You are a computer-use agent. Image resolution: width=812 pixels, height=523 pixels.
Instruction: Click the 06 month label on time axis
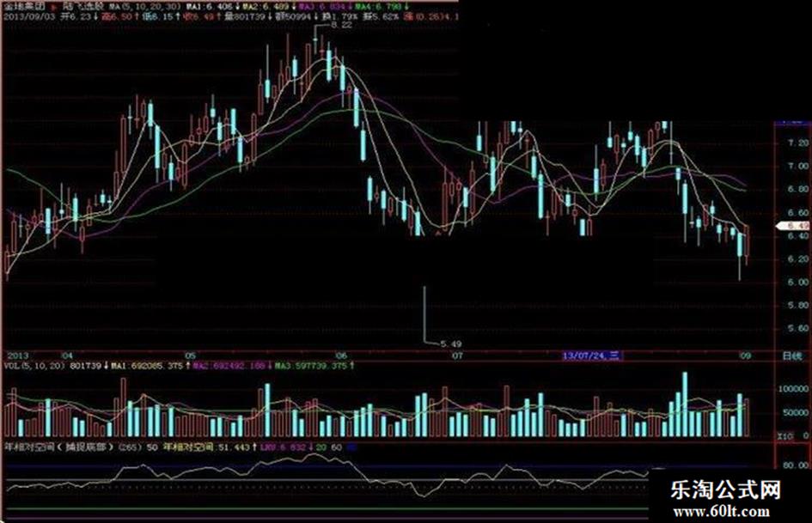coord(341,356)
